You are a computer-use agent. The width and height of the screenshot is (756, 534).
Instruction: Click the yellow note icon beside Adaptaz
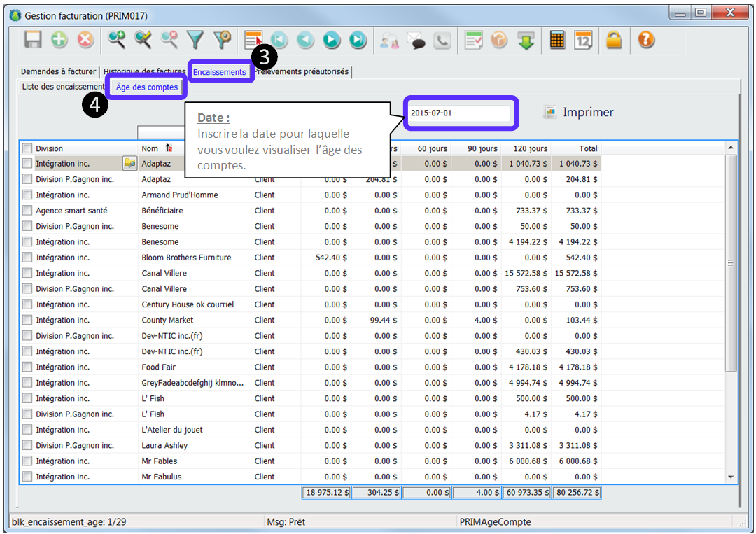[x=129, y=164]
